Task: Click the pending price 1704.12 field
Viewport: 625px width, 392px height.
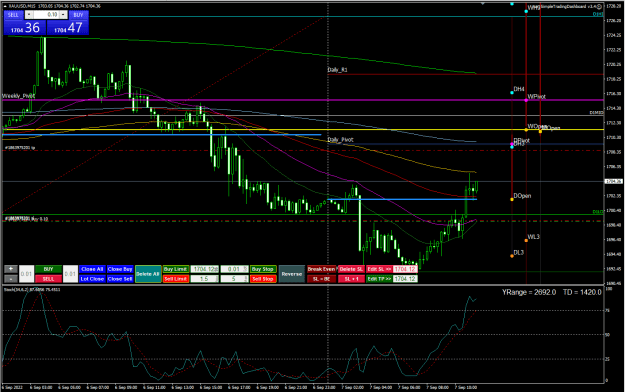Action: [x=204, y=269]
